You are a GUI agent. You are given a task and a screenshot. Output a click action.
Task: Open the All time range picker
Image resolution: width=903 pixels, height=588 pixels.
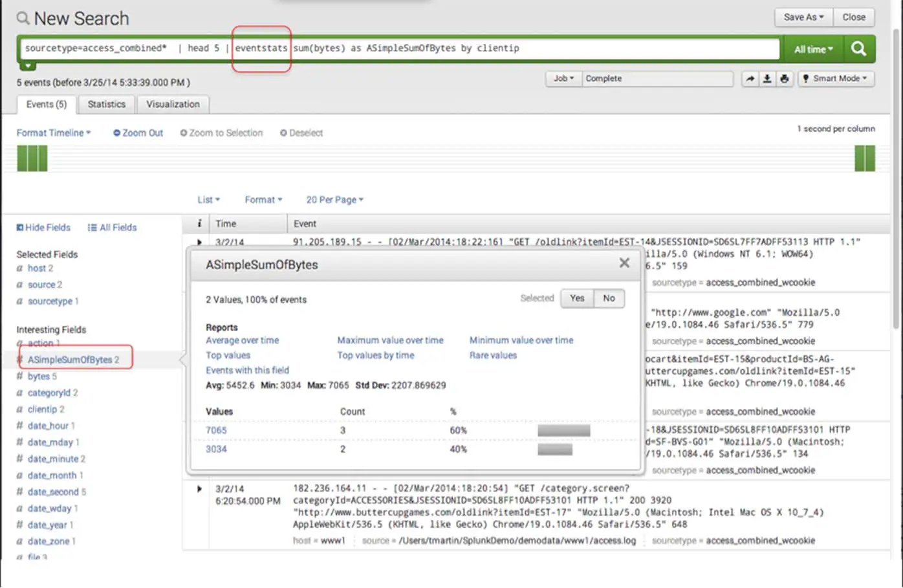pos(812,49)
